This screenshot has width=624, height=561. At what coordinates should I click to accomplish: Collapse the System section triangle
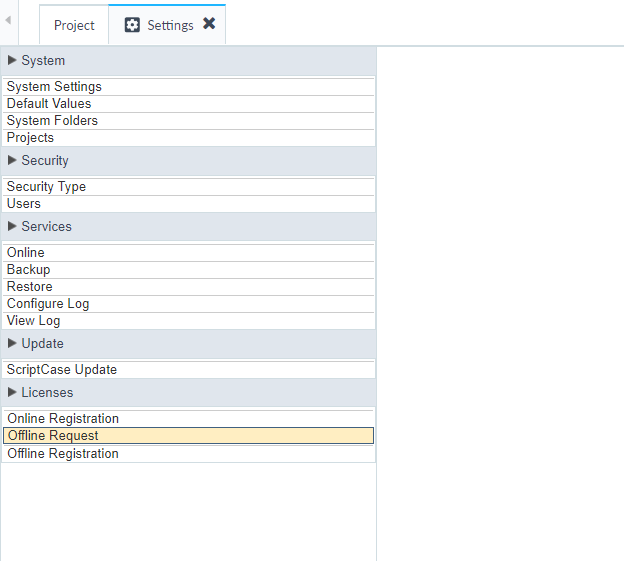coord(12,60)
